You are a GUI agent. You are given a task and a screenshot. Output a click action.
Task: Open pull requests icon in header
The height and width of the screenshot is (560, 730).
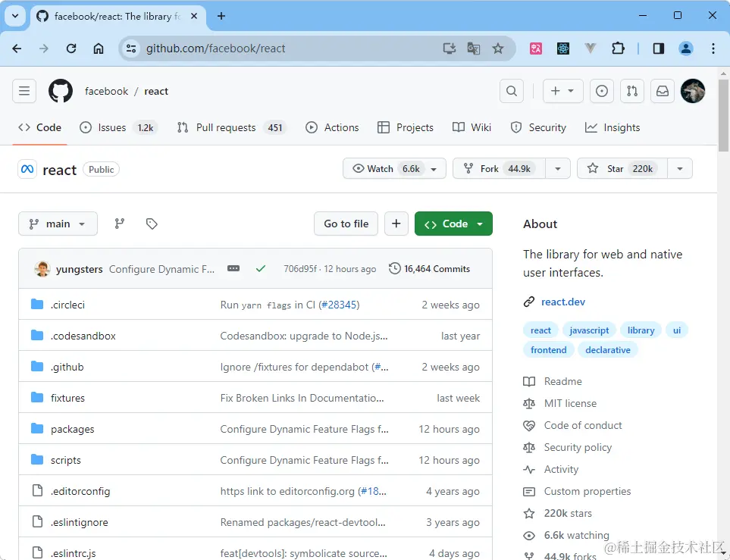[632, 91]
